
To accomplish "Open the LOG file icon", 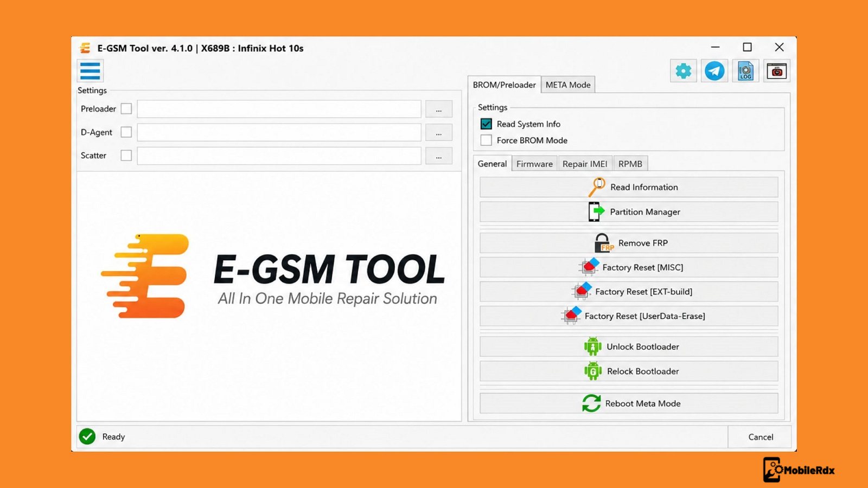I will coord(745,71).
